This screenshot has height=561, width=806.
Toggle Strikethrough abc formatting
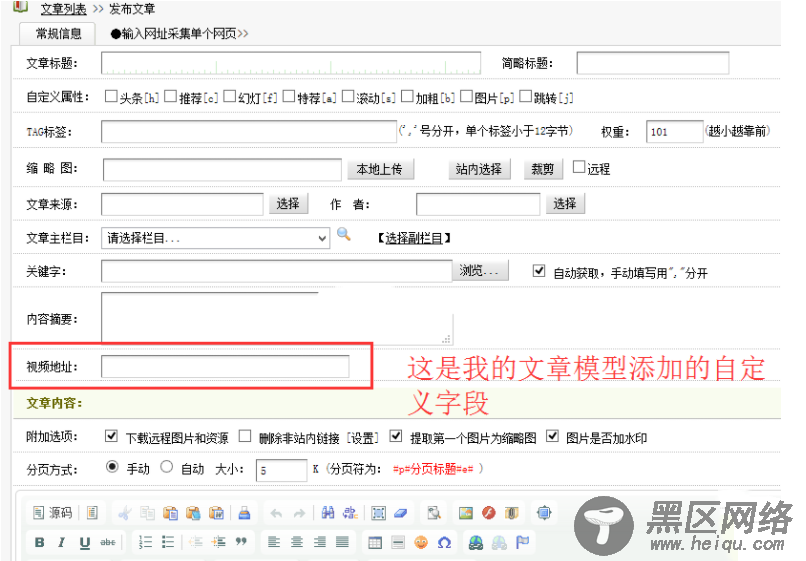click(x=107, y=542)
